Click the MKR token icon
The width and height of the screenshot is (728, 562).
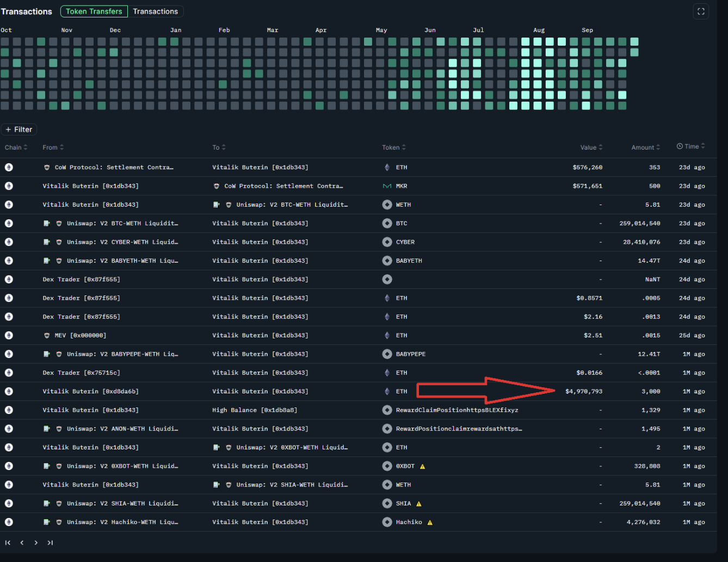click(387, 186)
